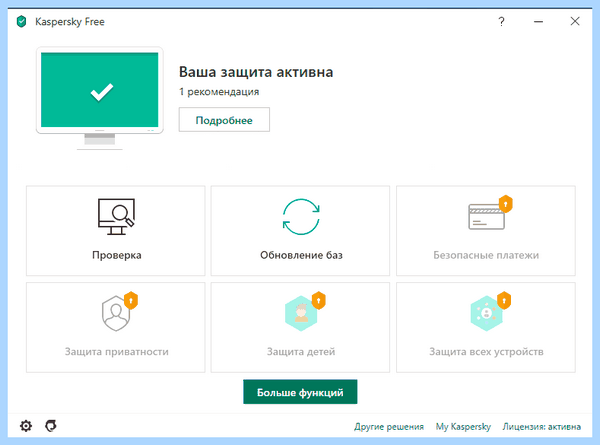Click the Лицензия: активна link
The width and height of the screenshot is (600, 445).
tap(541, 427)
